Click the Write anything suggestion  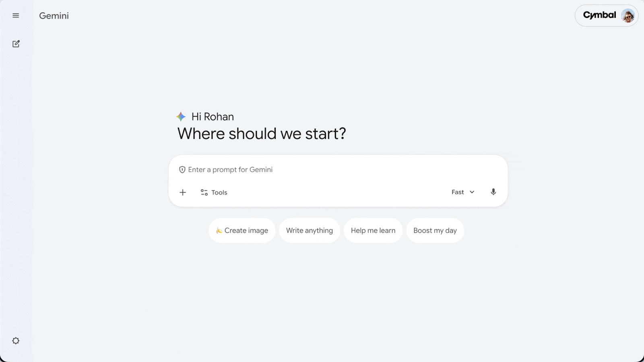click(x=309, y=230)
